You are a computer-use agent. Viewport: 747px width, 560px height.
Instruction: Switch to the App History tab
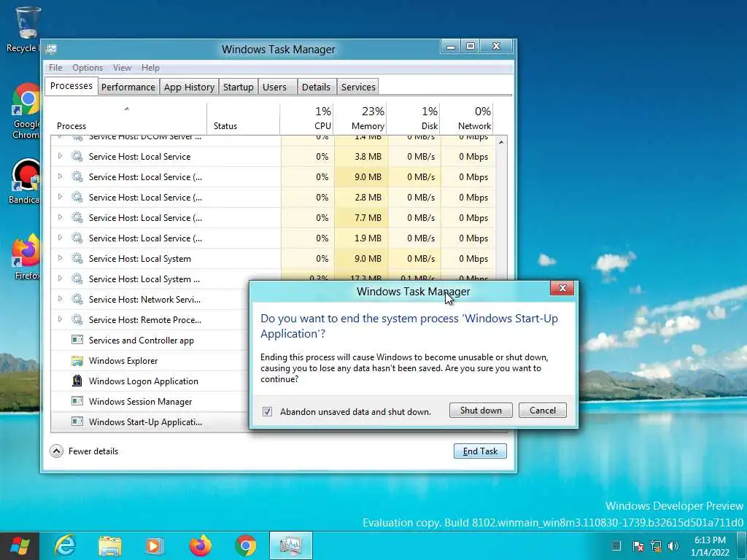click(x=189, y=87)
